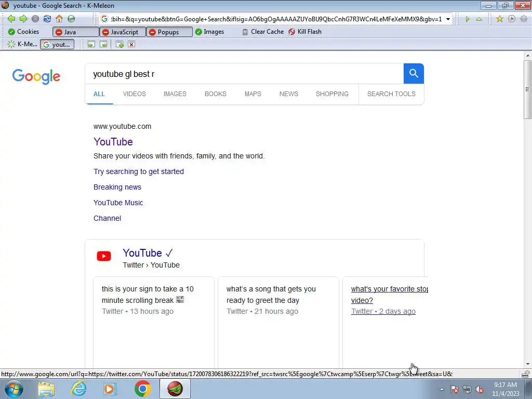Open the URL history dropdown arrow
This screenshot has width=532, height=399.
448,19
